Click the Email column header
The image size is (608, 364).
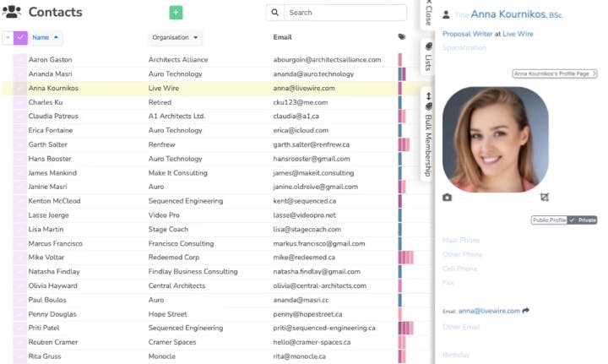(282, 37)
